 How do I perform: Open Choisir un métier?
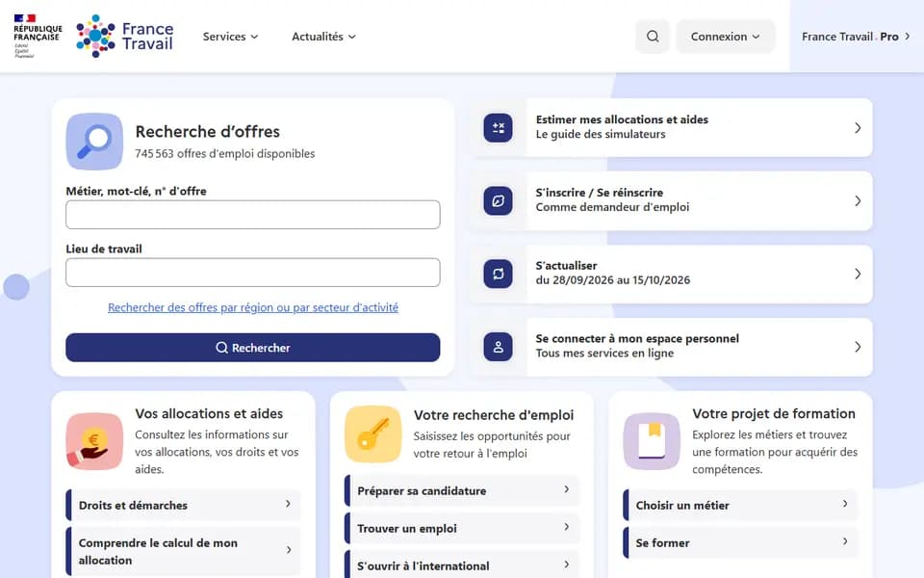pos(741,506)
